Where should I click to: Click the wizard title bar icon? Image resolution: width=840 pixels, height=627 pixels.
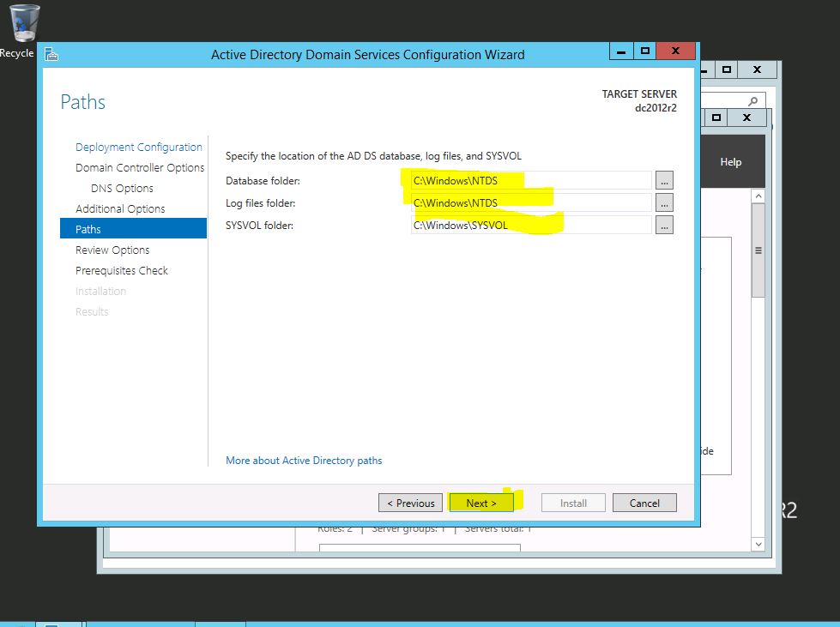51,54
